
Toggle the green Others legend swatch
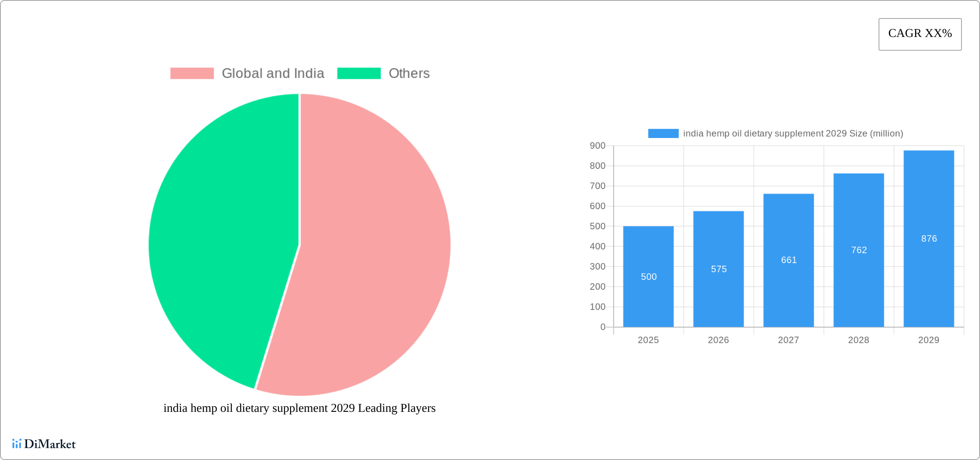359,74
